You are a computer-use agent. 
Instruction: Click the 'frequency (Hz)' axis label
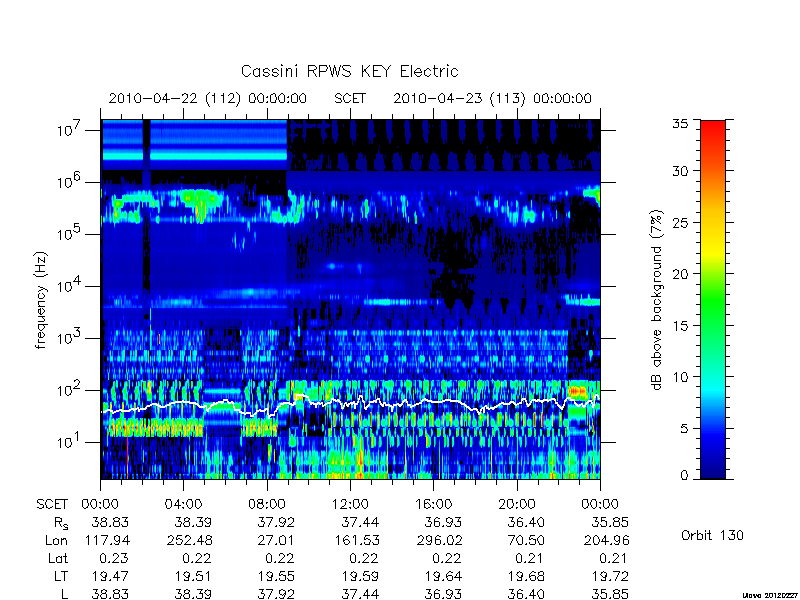click(x=41, y=300)
